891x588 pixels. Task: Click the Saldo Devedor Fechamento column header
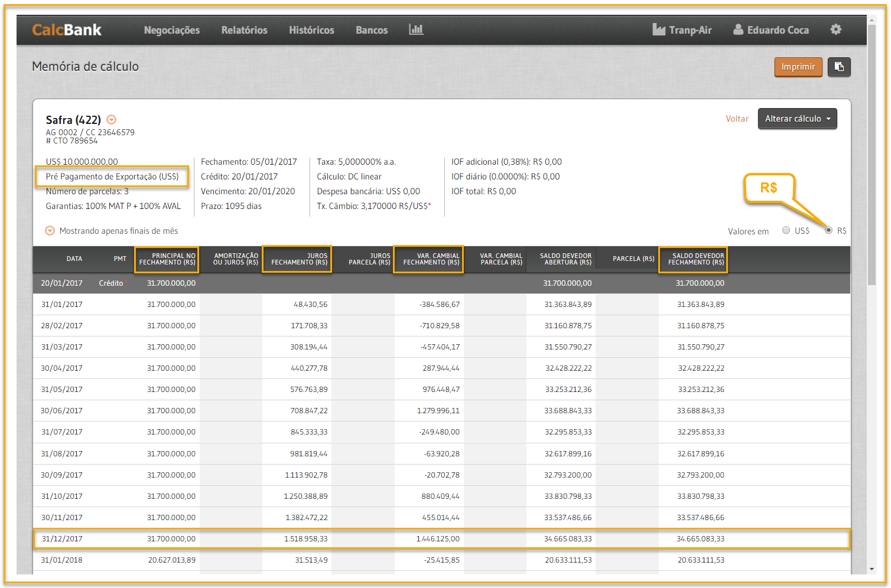pos(694,259)
